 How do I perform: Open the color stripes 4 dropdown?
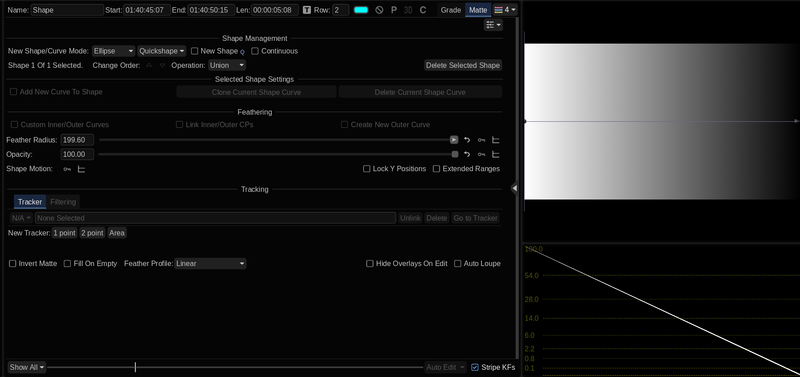click(505, 10)
